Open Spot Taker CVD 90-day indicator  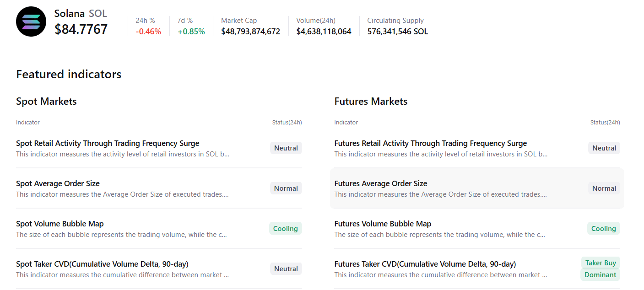tap(159, 269)
